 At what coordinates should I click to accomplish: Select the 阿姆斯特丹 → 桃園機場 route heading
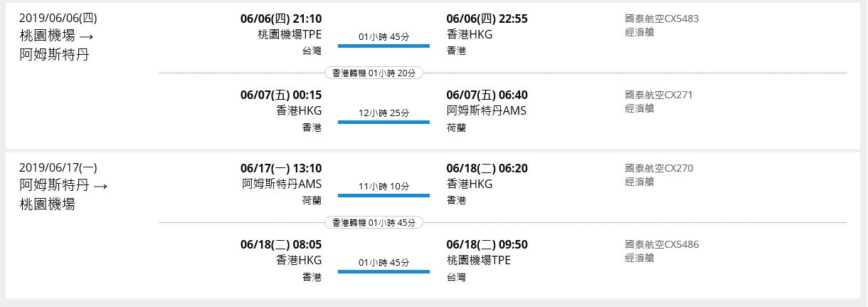point(64,195)
